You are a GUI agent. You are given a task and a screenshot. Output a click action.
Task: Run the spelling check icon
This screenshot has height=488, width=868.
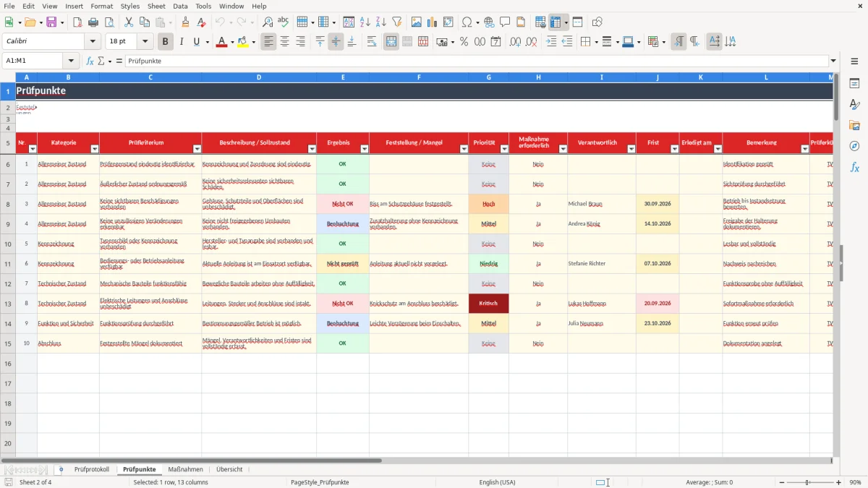pos(284,22)
